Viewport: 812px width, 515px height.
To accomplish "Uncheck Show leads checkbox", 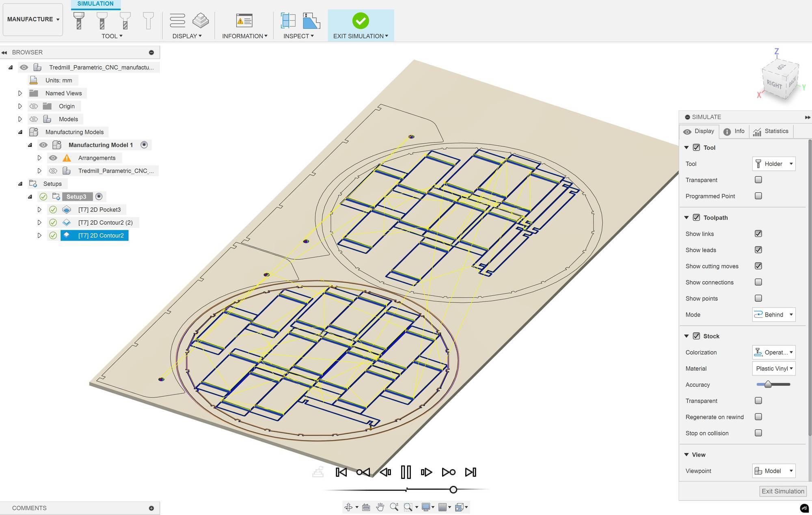I will pos(758,250).
